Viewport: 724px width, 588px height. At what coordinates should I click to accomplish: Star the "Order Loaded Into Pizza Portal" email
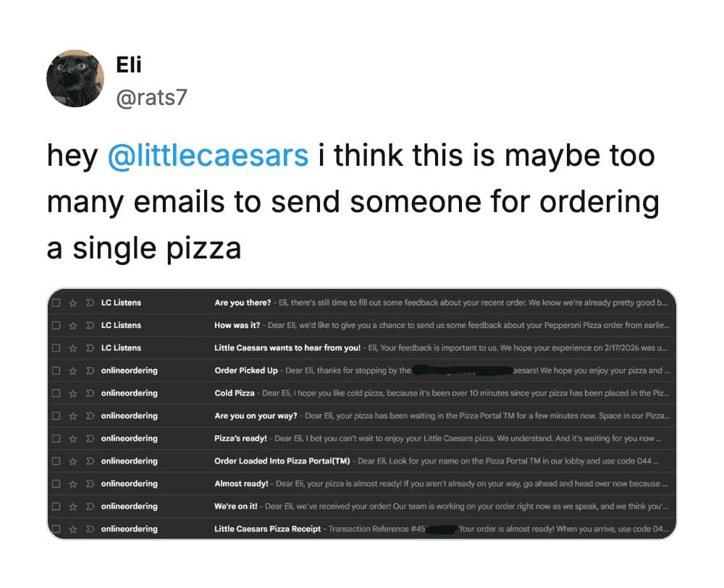pyautogui.click(x=72, y=461)
